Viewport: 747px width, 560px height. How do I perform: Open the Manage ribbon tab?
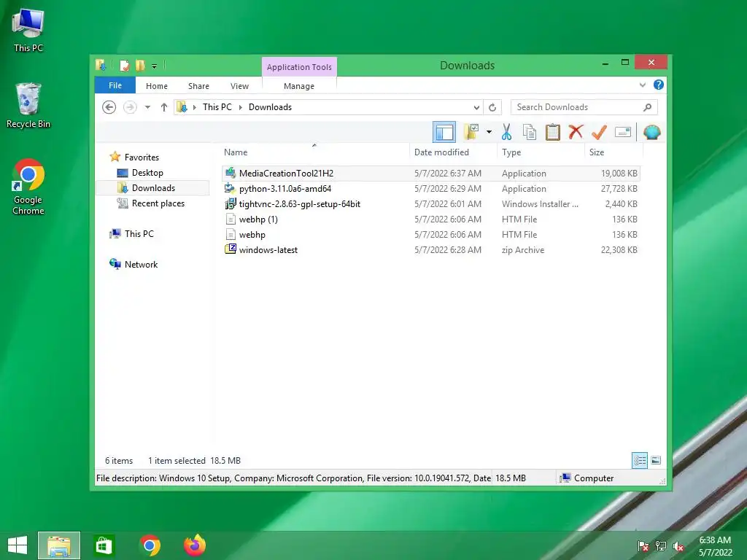point(298,86)
